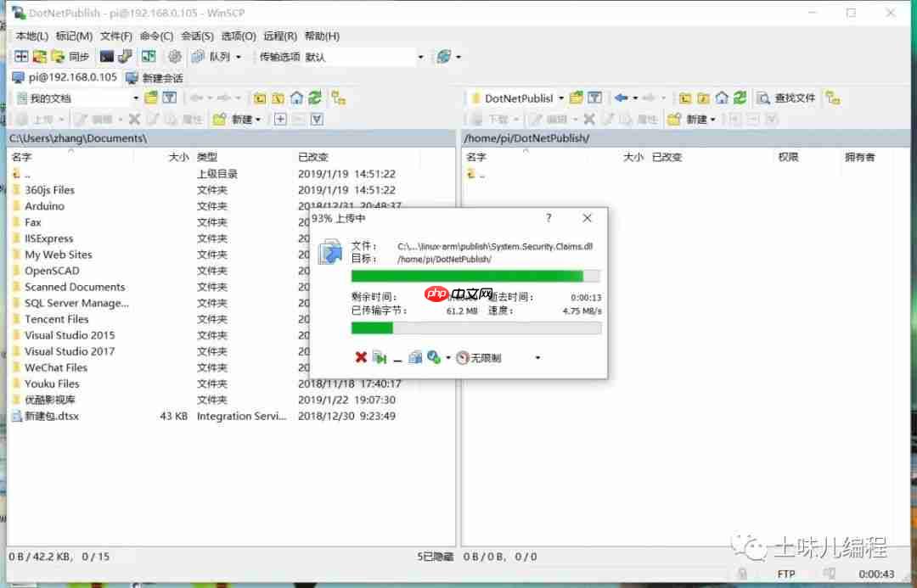This screenshot has width=917, height=588.
Task: Minimize the upload progress dialog
Action: 397,357
